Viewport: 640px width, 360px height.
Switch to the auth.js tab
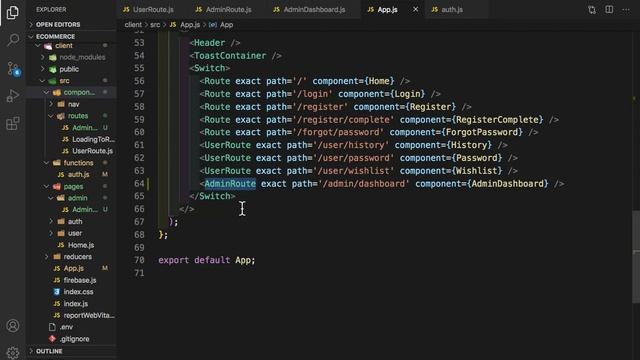coord(447,9)
